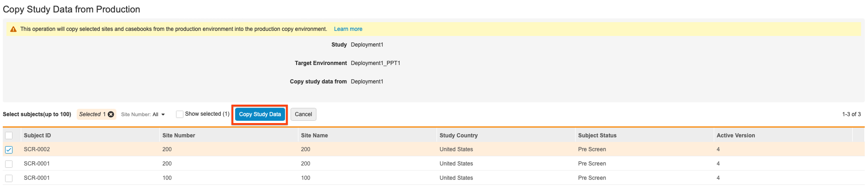Cancel the copy operation
Image resolution: width=868 pixels, height=189 pixels.
pyautogui.click(x=303, y=114)
